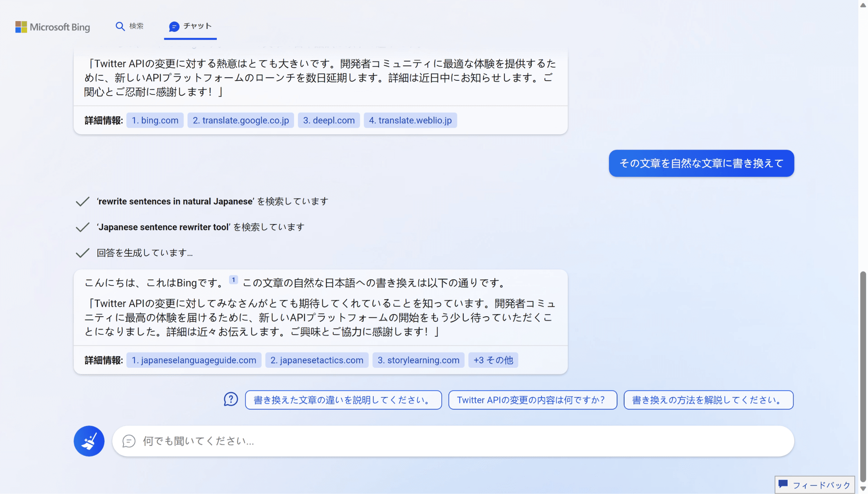The height and width of the screenshot is (494, 868).
Task: Open source link 2. translate.google.co.jp
Action: pyautogui.click(x=241, y=120)
